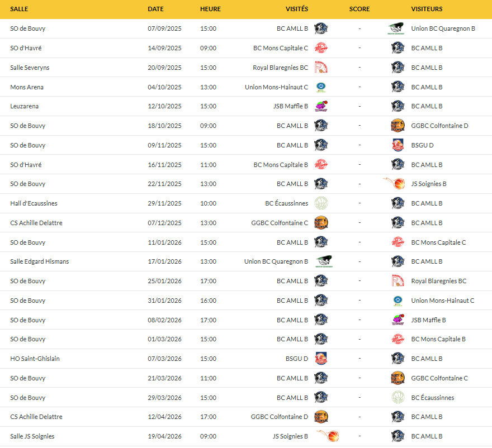492x448 pixels.
Task: Click JS Soignies B home team on 19/04/2026
Action: [x=290, y=436]
